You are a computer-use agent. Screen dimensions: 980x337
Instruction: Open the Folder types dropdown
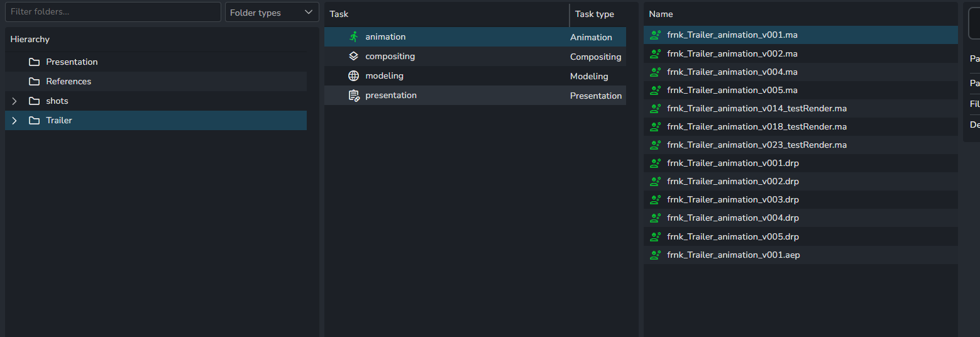[272, 12]
